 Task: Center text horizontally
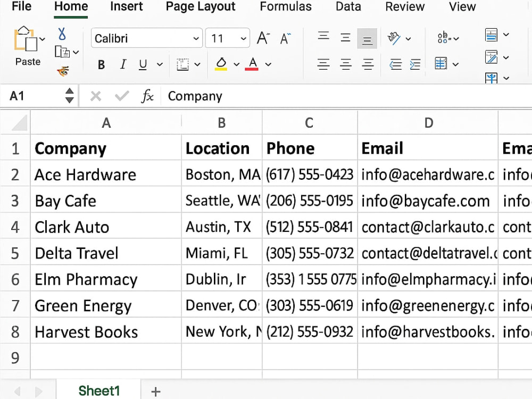345,64
